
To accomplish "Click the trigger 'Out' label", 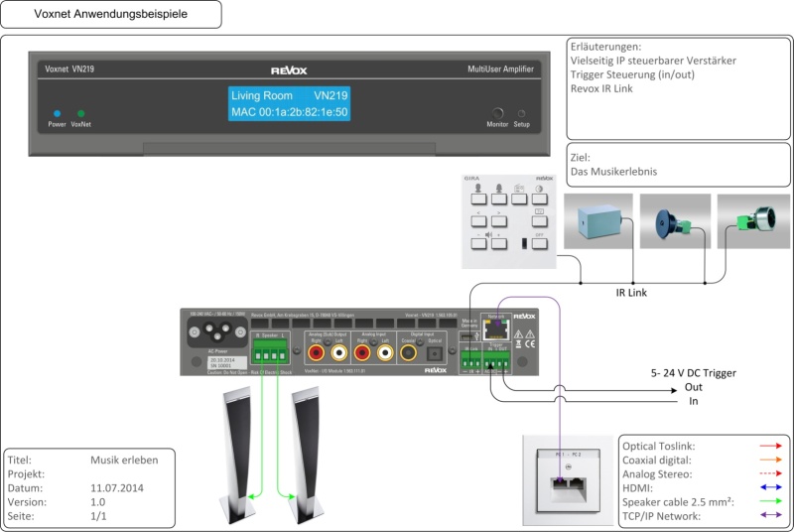I will coord(693,387).
